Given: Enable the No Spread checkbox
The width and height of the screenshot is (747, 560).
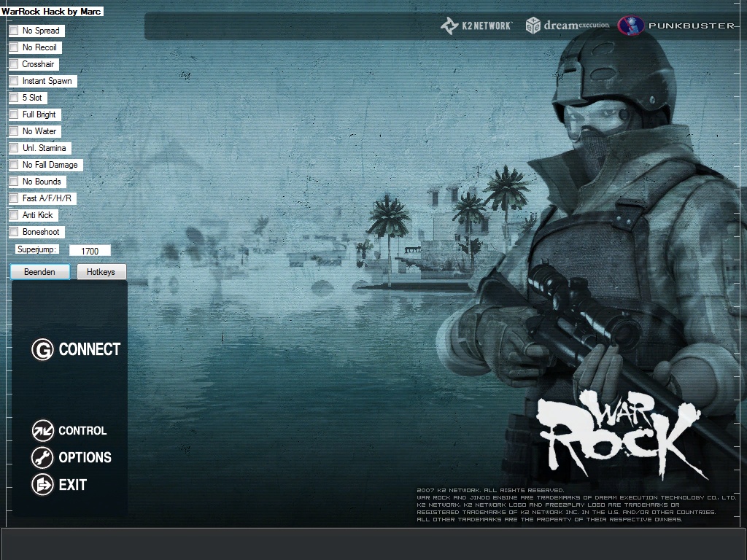Looking at the screenshot, I should [x=14, y=31].
